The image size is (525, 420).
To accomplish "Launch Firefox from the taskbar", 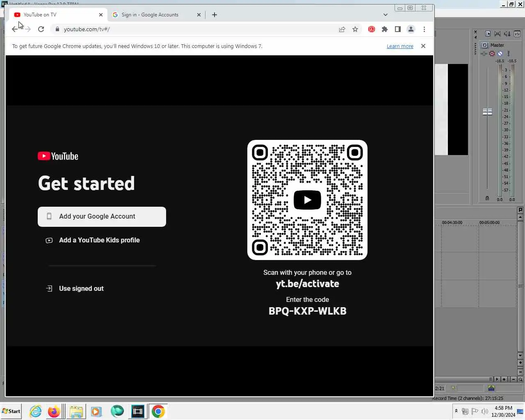I will click(54, 411).
